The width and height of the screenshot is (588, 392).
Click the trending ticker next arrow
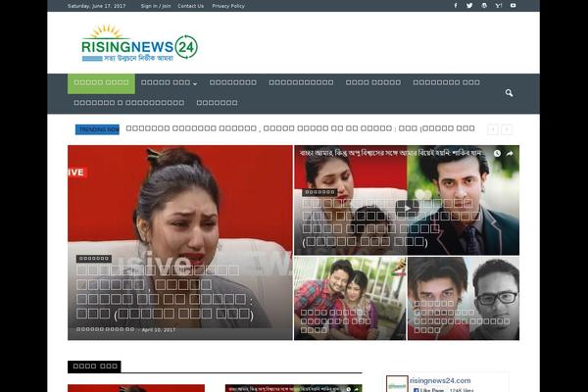(x=507, y=129)
